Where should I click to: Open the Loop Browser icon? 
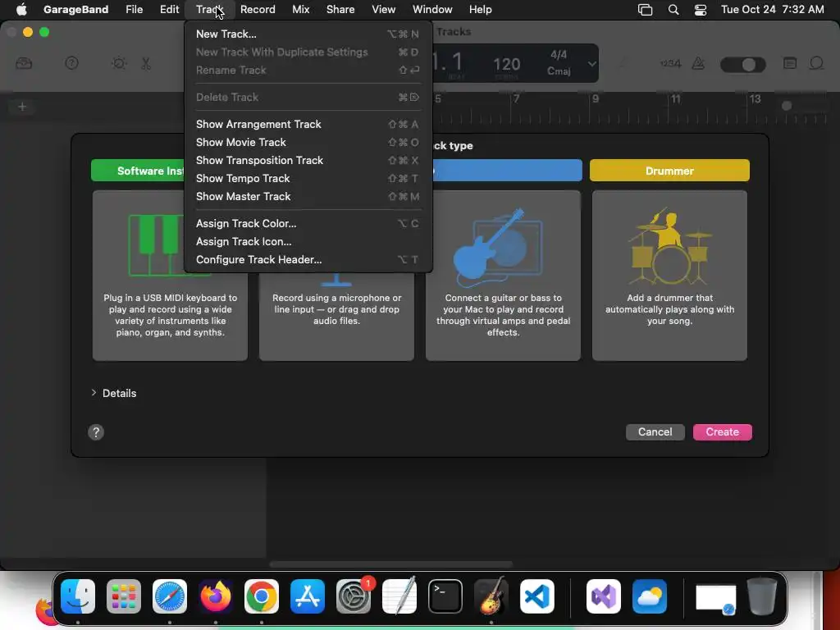pyautogui.click(x=816, y=64)
